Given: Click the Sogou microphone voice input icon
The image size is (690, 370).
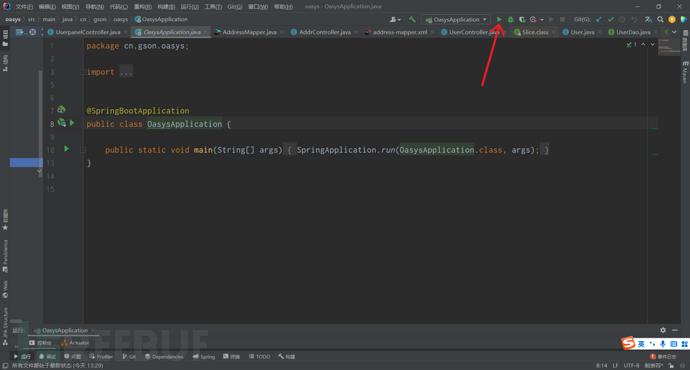Looking at the screenshot, I should pyautogui.click(x=663, y=344).
